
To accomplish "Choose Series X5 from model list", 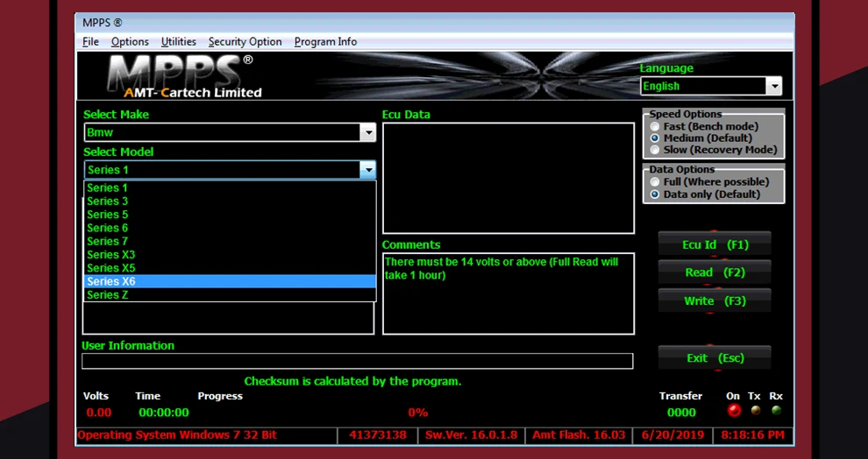I will pos(230,268).
